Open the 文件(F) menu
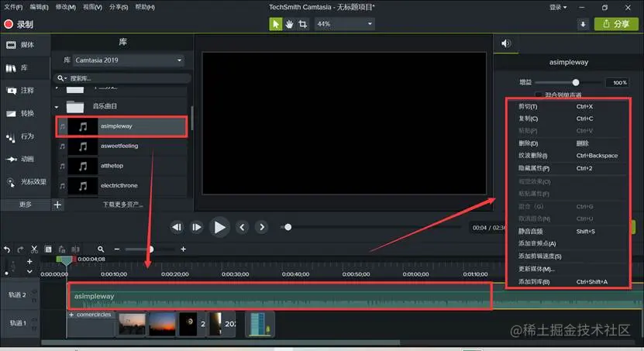Viewport: 644px width, 351px height. [13, 7]
